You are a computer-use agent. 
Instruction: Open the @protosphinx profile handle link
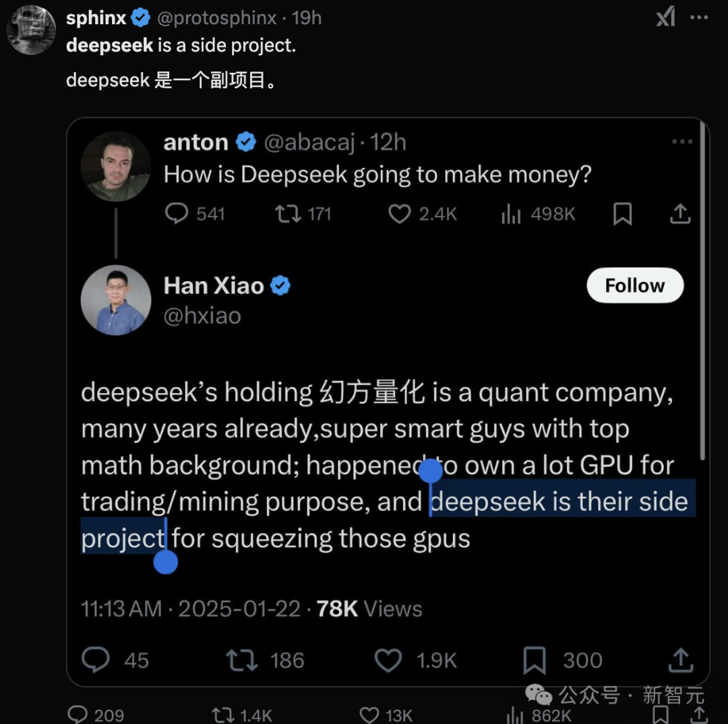216,18
